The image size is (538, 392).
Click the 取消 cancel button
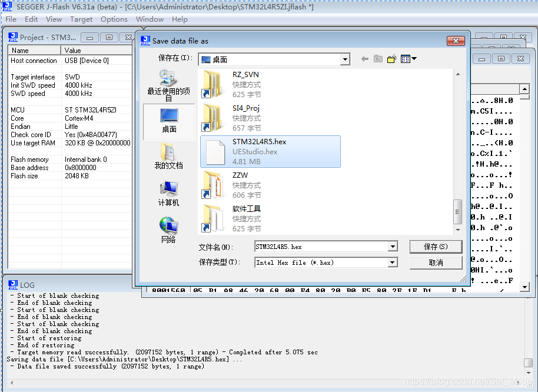click(436, 263)
